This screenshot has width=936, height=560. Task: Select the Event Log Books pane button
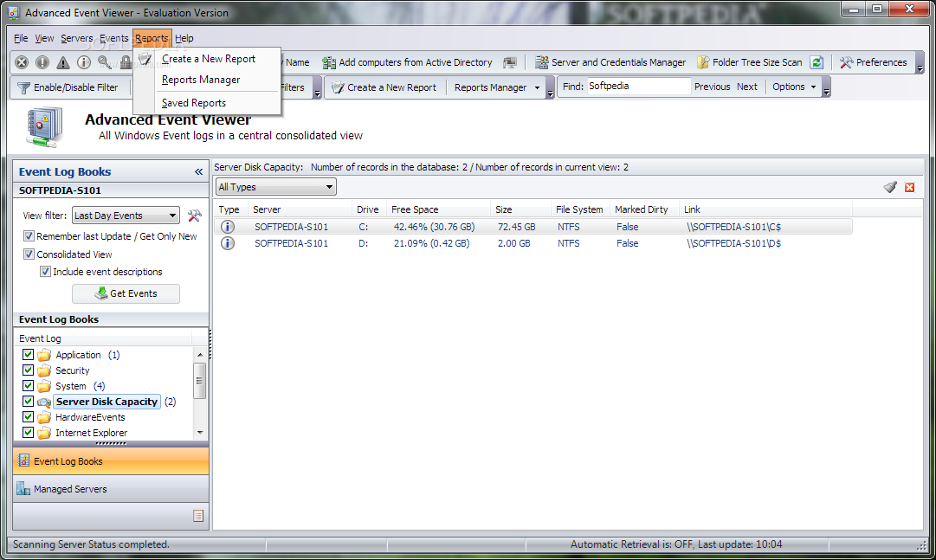[x=111, y=461]
